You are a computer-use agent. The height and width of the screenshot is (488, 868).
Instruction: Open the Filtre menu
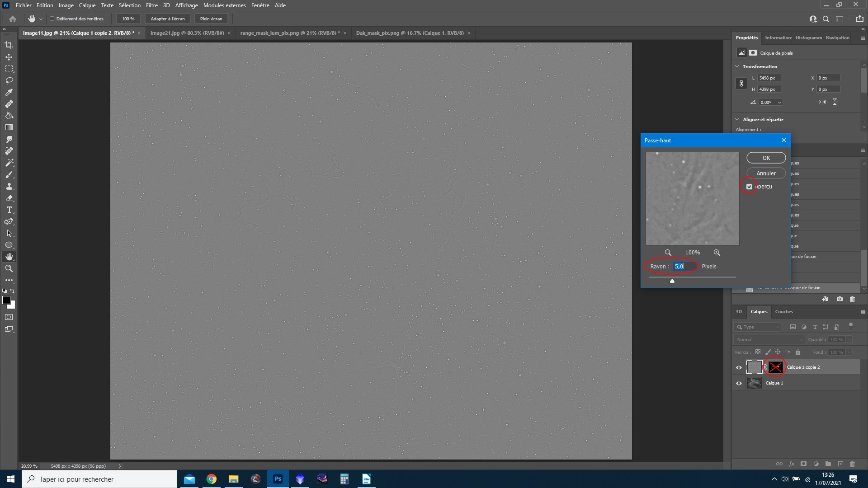click(152, 5)
